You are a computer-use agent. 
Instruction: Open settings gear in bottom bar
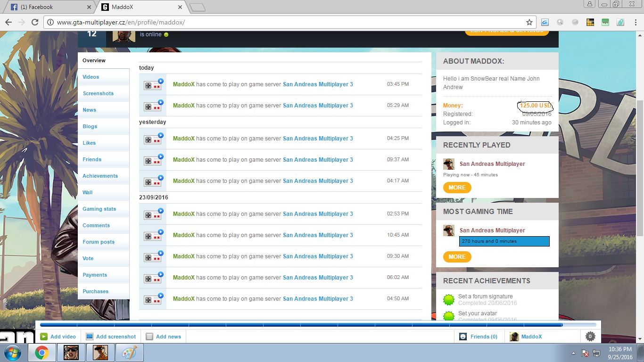[590, 336]
